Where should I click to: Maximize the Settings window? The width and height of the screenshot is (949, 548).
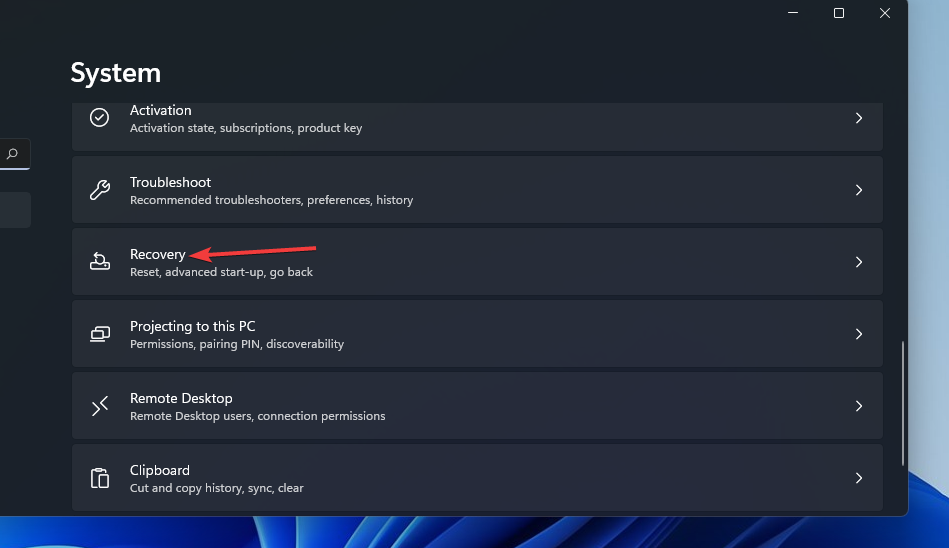839,13
